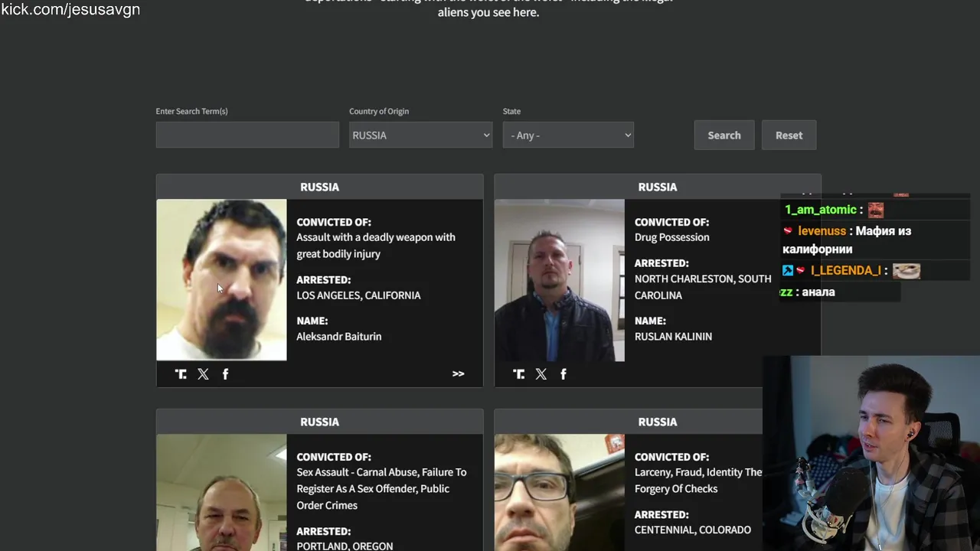Click the kick.com/jesusavgn channel text

pyautogui.click(x=70, y=10)
